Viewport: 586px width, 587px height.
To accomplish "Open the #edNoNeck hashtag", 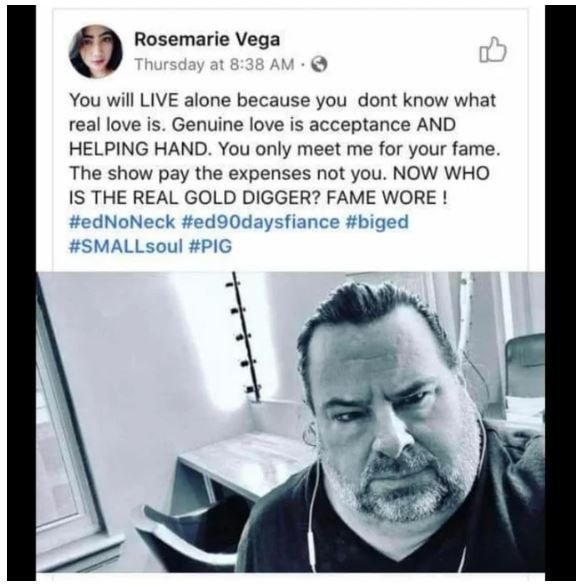I will [x=122, y=222].
